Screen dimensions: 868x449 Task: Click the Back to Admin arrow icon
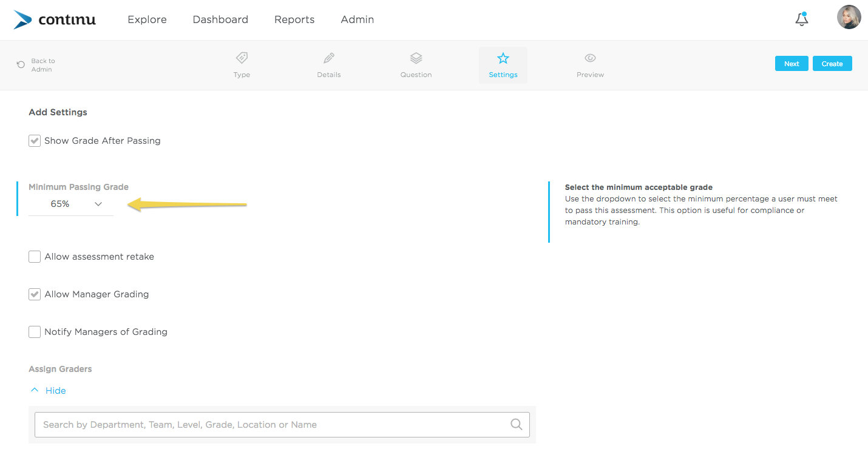[x=21, y=64]
